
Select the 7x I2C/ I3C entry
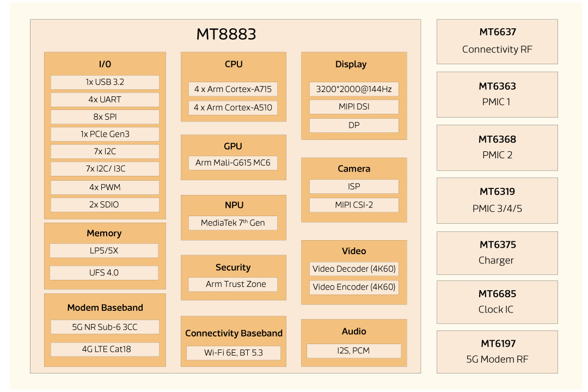pos(105,169)
